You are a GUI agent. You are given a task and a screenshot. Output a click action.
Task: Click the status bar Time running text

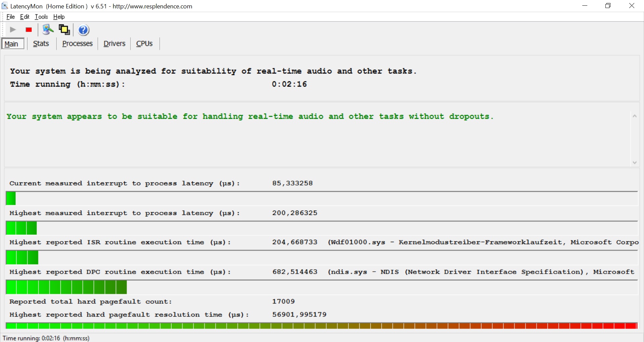pos(46,338)
